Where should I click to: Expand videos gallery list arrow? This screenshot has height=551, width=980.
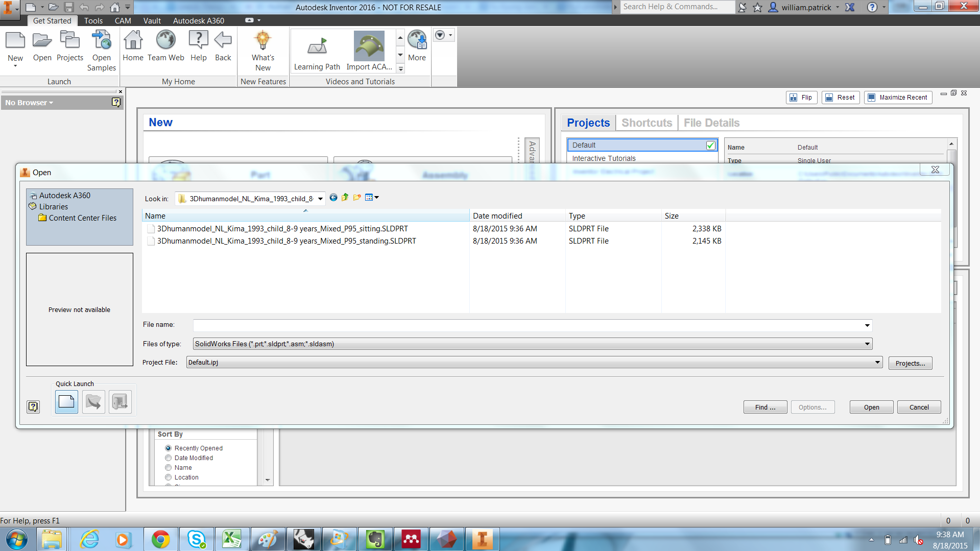tap(400, 68)
